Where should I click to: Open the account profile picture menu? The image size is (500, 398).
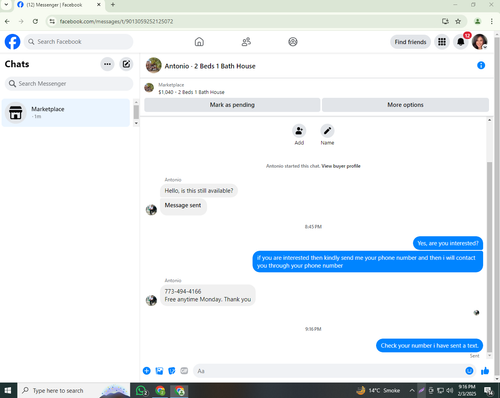point(479,42)
